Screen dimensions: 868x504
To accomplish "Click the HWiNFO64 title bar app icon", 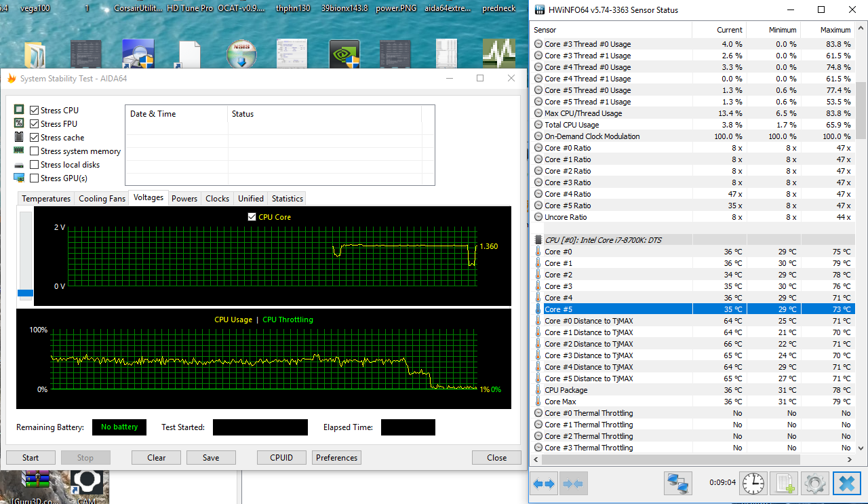I will click(x=540, y=10).
